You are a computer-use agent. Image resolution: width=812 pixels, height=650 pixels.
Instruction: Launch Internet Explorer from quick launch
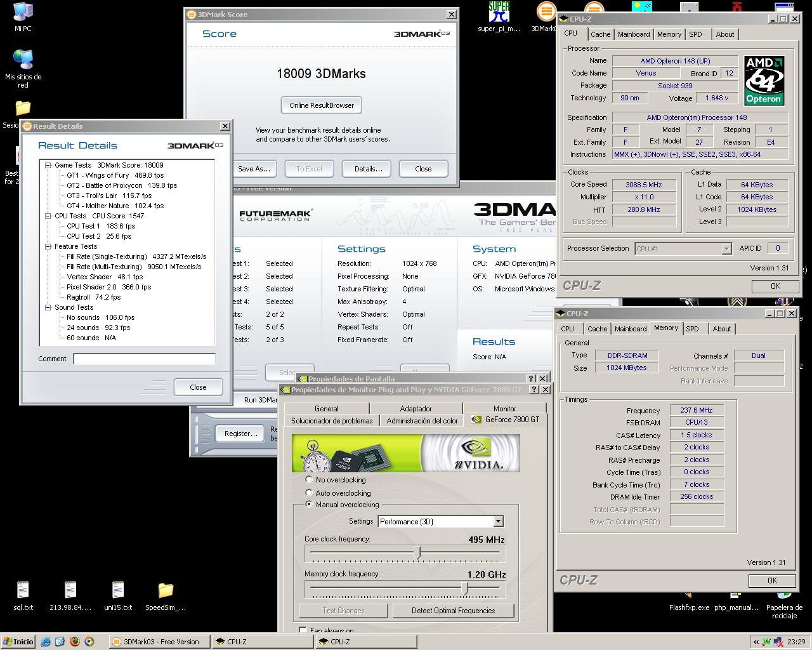45,642
